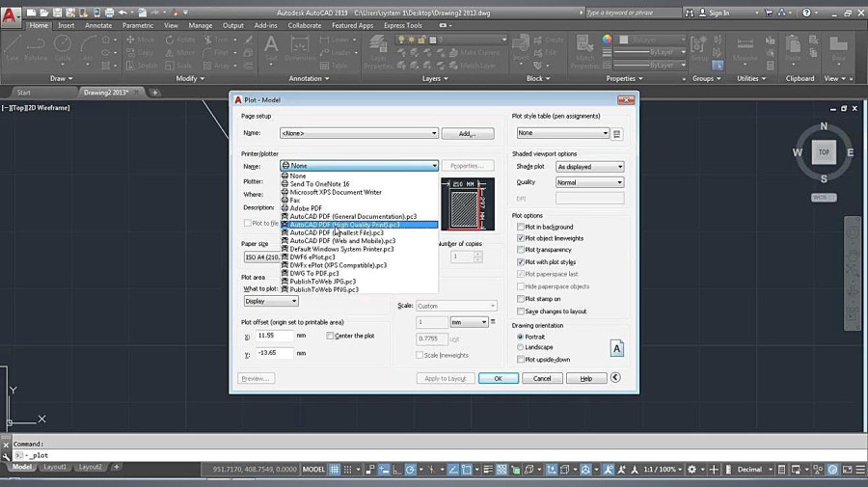Click the Customization hamburger icon in status bar
The width and height of the screenshot is (868, 487).
pos(860,470)
